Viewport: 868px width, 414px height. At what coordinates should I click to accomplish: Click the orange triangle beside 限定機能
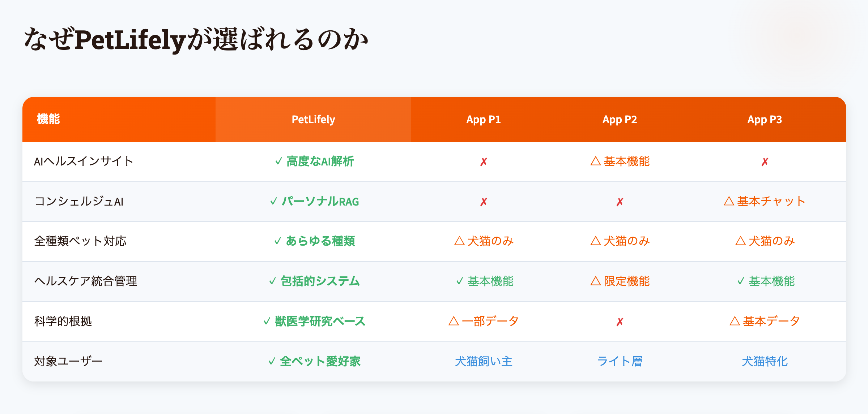point(595,281)
